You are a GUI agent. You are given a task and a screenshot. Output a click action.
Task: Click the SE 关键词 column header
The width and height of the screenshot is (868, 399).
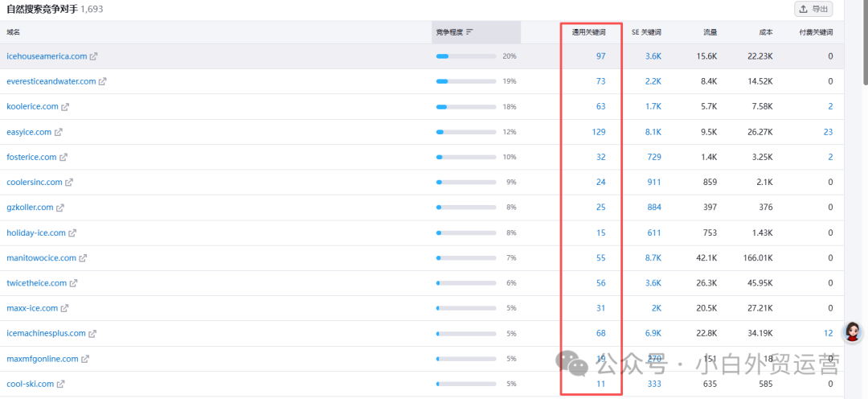(x=646, y=32)
